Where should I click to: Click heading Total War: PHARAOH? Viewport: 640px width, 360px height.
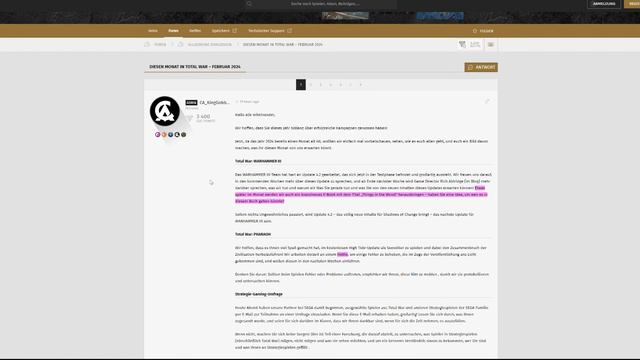tap(253, 234)
